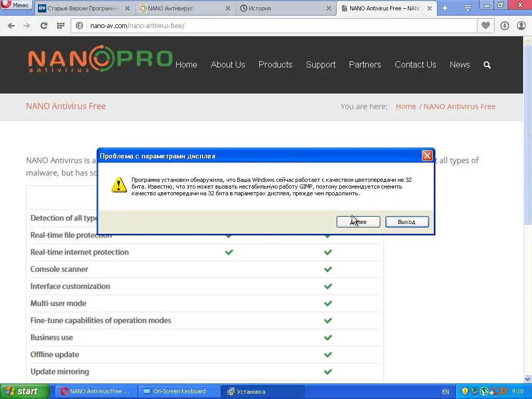Viewport: 532px width, 399px height.
Task: Click the 'Real-time internet protection' row text
Action: (x=79, y=252)
